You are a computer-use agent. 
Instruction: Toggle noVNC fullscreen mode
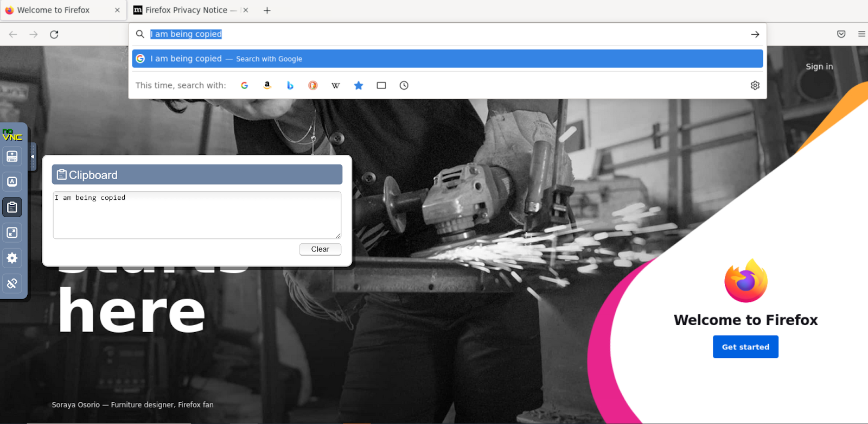click(x=12, y=232)
